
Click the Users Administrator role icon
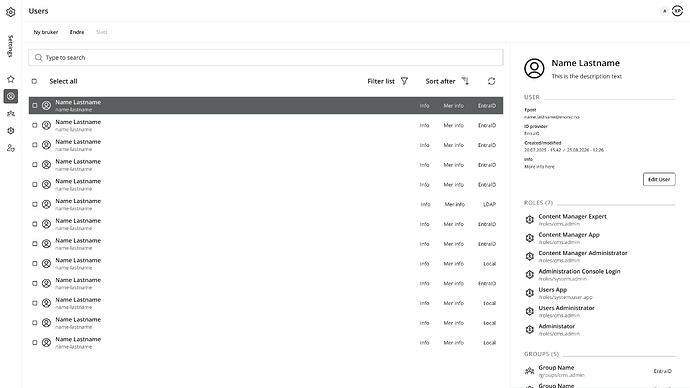tap(530, 311)
